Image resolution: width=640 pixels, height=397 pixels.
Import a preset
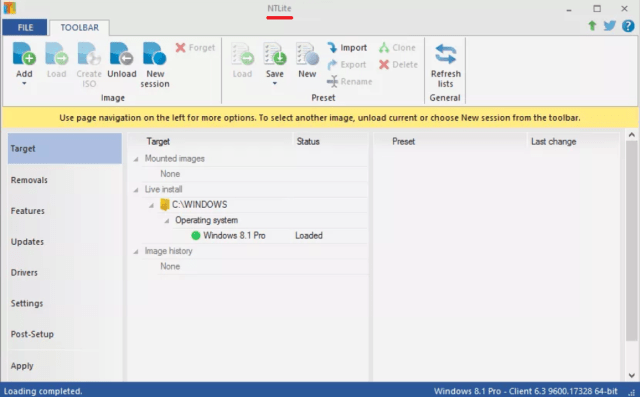click(x=347, y=48)
